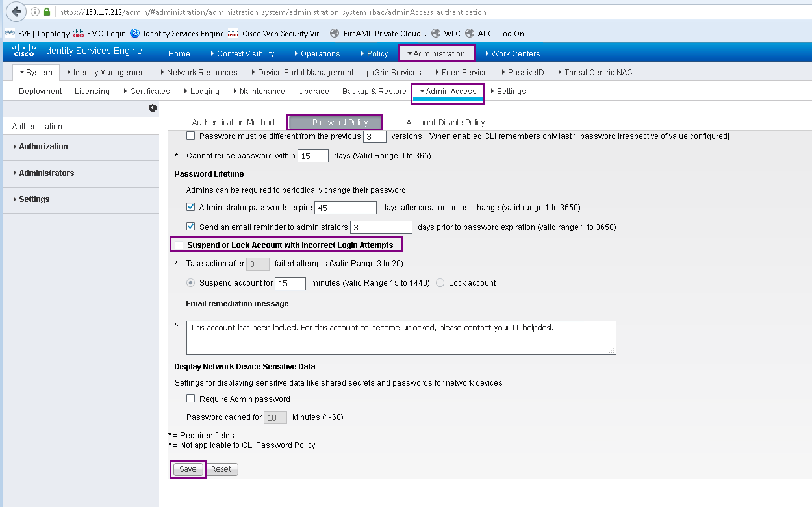Click the browser back arrow
Screen dimensions: 812x507
coord(15,11)
